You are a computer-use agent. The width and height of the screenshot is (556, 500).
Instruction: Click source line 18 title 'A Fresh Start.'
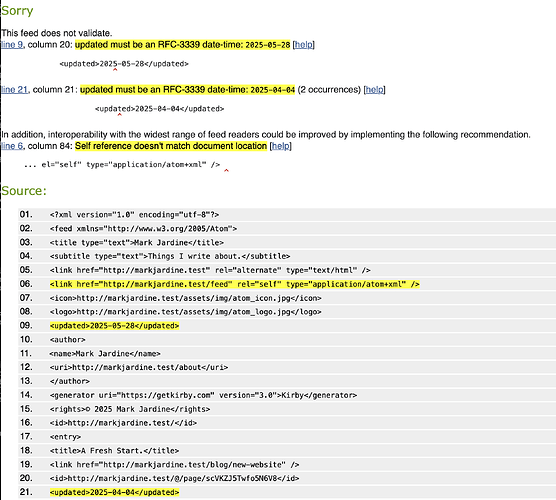[x=115, y=451]
